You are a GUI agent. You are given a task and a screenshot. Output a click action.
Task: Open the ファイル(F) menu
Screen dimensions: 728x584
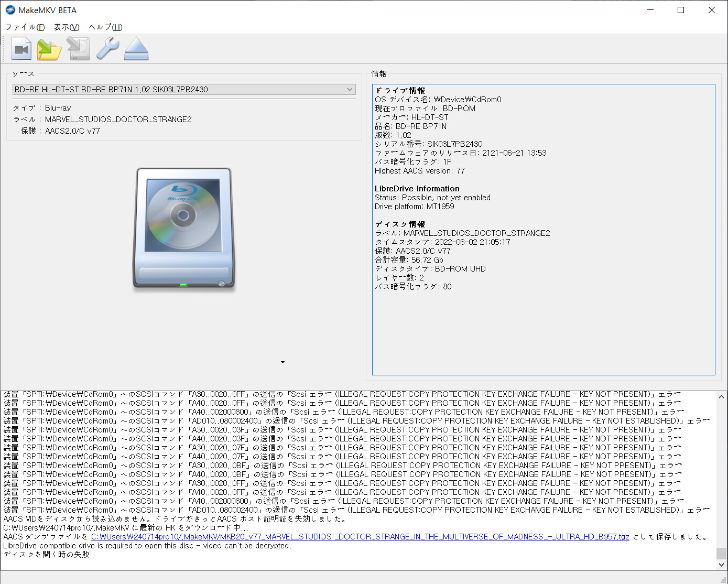click(x=25, y=27)
